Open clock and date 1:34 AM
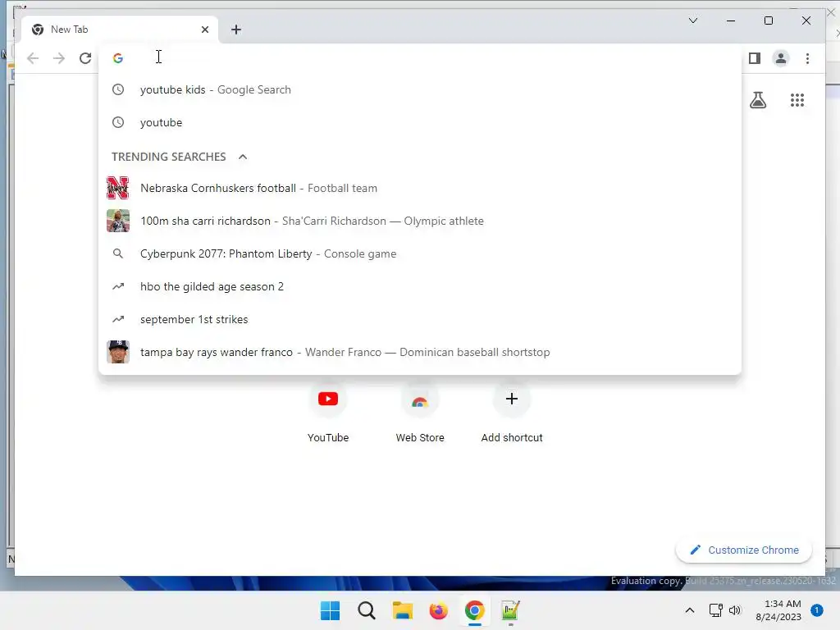 pos(778,610)
